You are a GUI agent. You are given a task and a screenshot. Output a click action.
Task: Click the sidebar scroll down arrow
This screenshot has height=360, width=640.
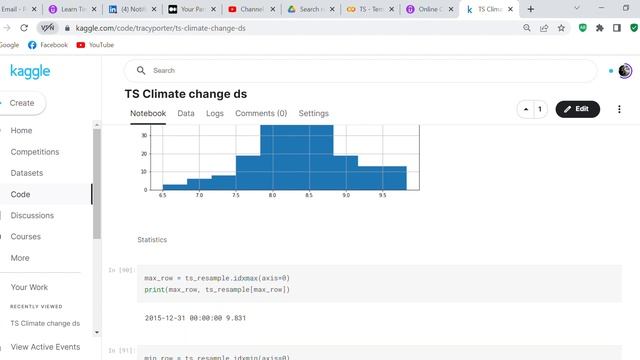97,332
